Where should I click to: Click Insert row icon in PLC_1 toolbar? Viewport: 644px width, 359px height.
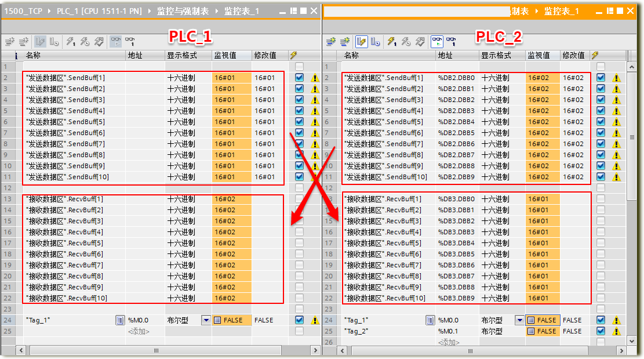[x=10, y=41]
